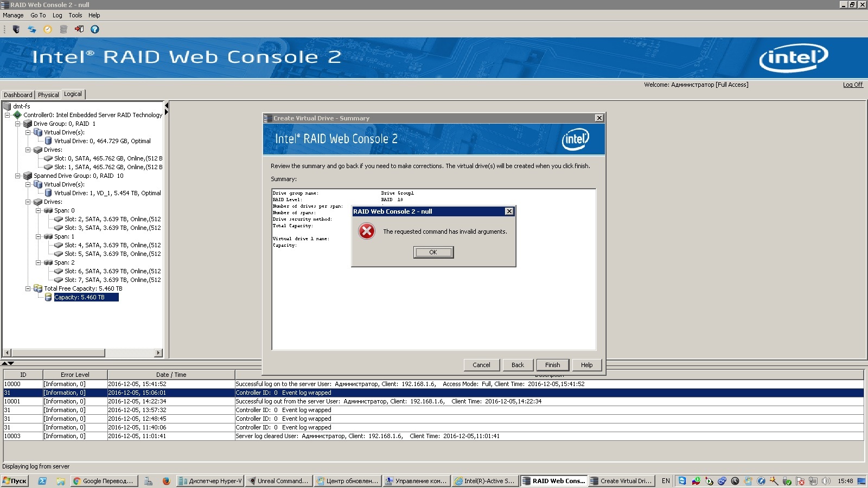Open the Manage menu
Screen dimensions: 868x488
(13, 15)
